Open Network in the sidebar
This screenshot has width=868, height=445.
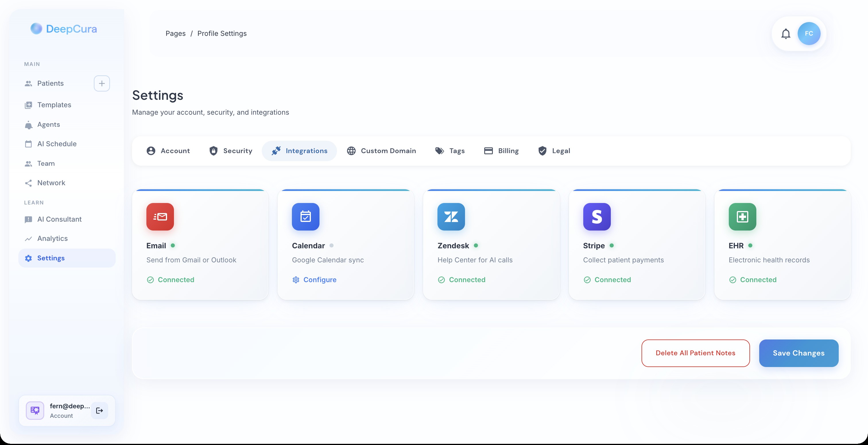(x=67, y=183)
